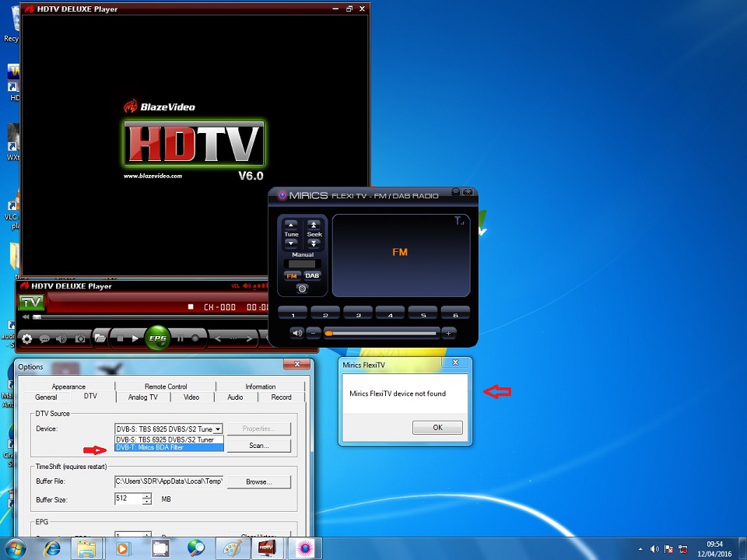Image resolution: width=747 pixels, height=560 pixels.
Task: Switch Mirics radio to DAB mode
Action: click(x=312, y=275)
